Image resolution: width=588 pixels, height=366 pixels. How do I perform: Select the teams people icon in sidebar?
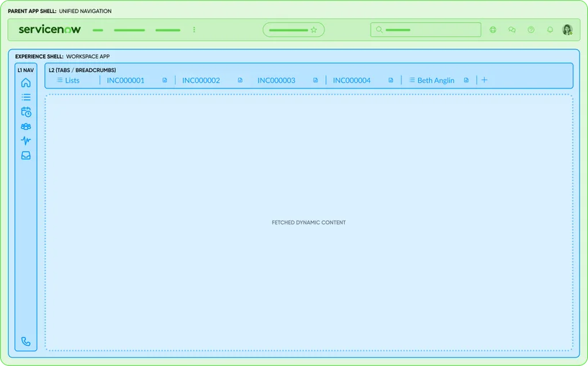(26, 126)
